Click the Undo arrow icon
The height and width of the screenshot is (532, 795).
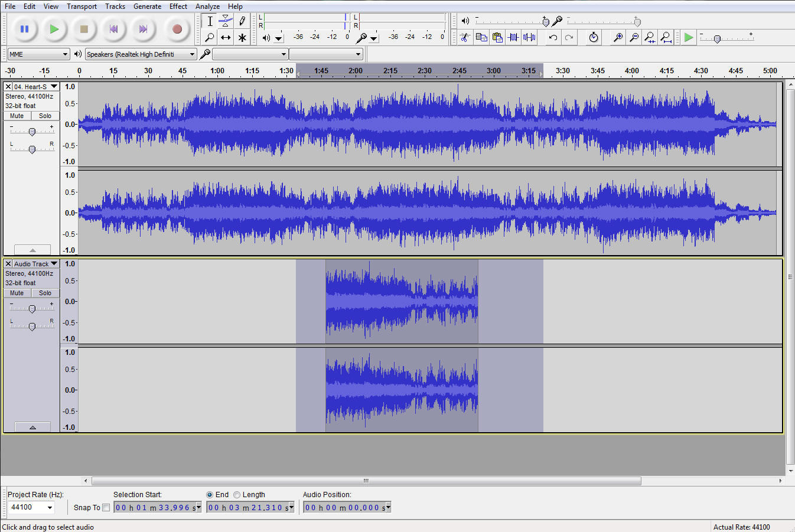[553, 38]
